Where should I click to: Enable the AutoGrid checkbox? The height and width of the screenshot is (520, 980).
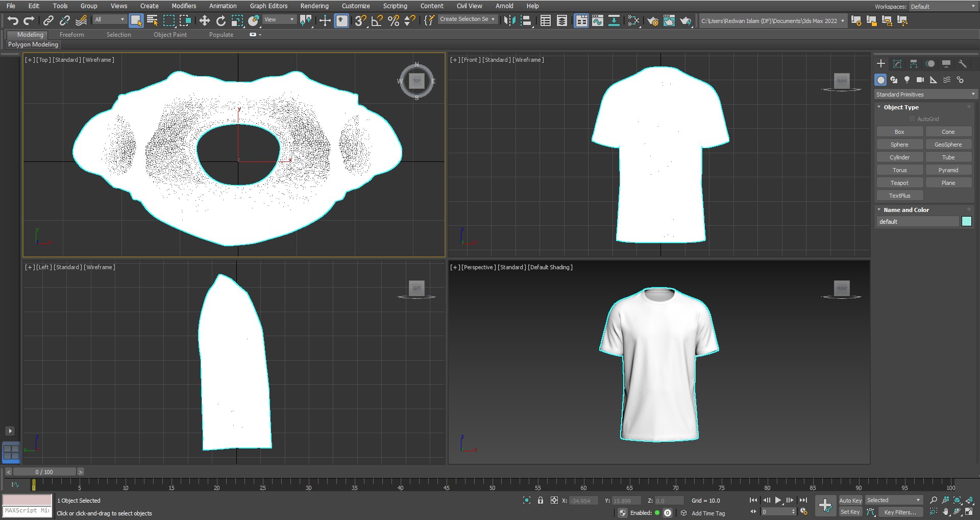click(x=912, y=119)
